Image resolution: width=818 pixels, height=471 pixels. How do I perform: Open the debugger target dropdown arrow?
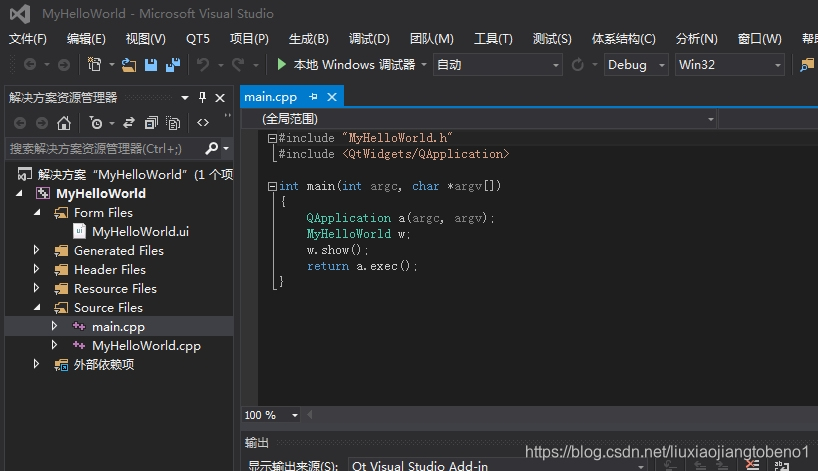tap(424, 65)
